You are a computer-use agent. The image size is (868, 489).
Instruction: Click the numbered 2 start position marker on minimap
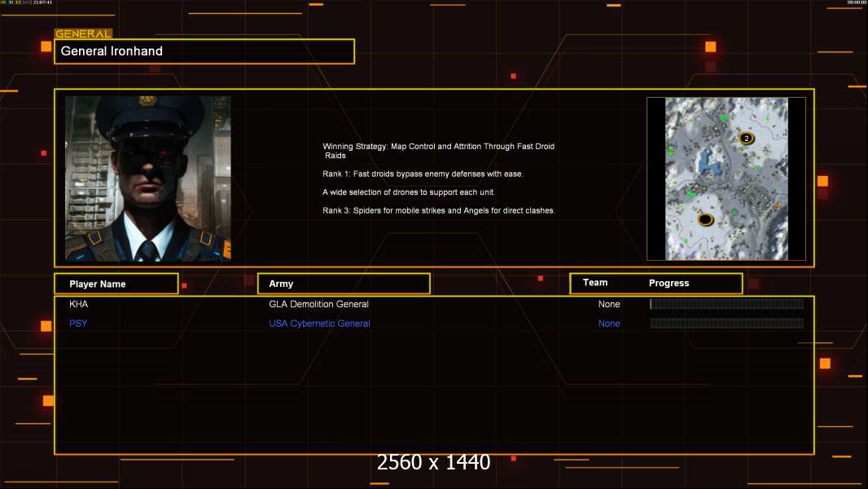[746, 138]
